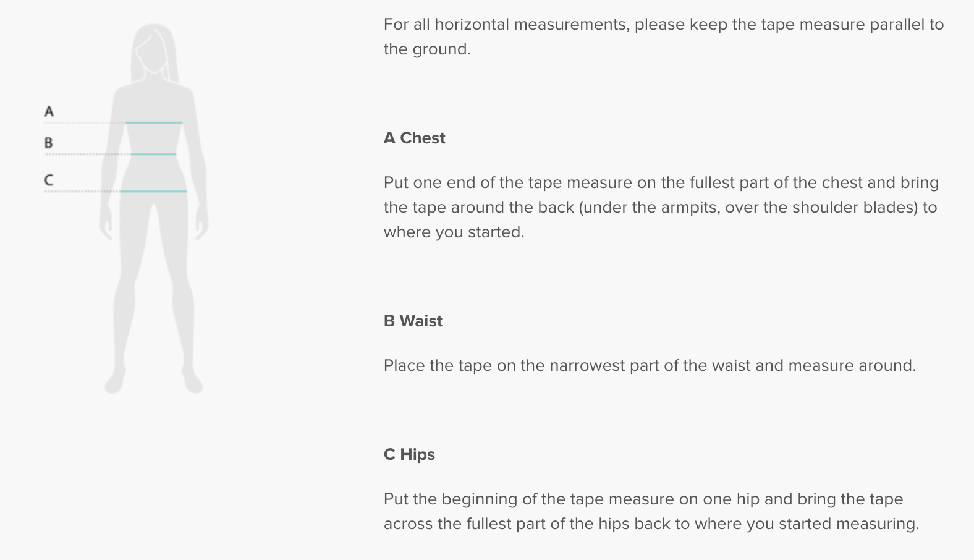Click the letter A label beside the figure
Image resolution: width=974 pixels, height=560 pixels.
[x=49, y=112]
